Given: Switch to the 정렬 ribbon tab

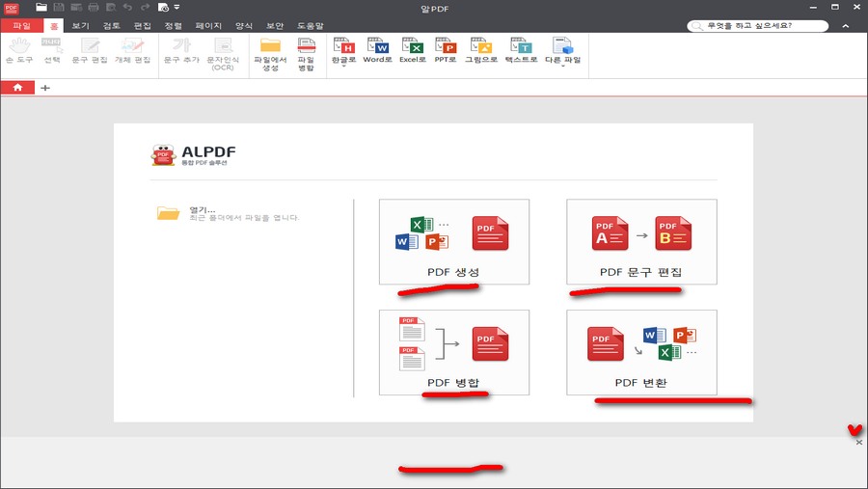Looking at the screenshot, I should click(174, 25).
